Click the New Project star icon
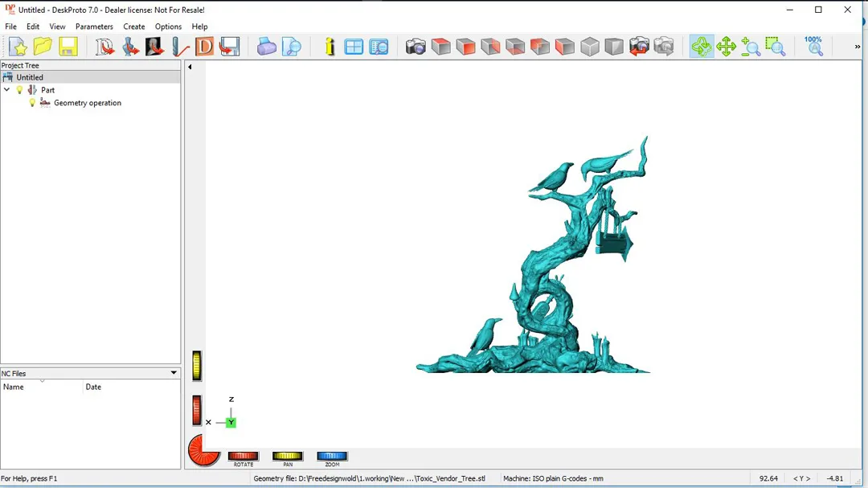The image size is (868, 488). pos(18,47)
